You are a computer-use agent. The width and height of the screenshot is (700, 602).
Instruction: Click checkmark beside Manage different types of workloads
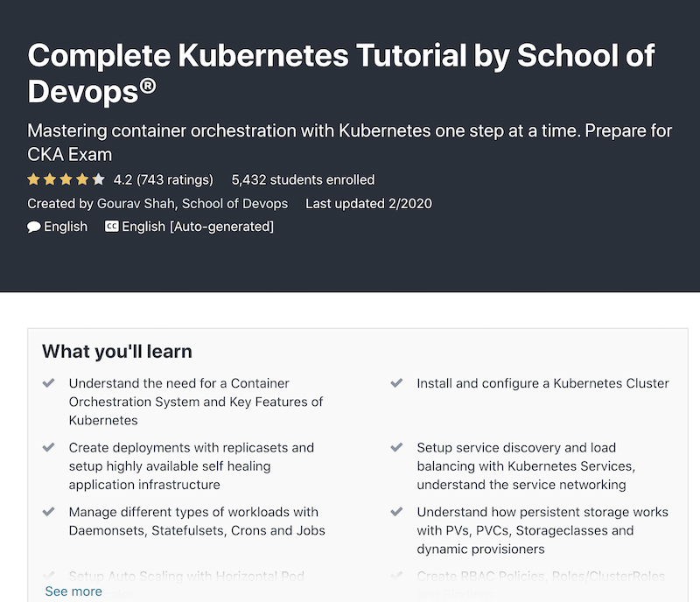[x=49, y=512]
